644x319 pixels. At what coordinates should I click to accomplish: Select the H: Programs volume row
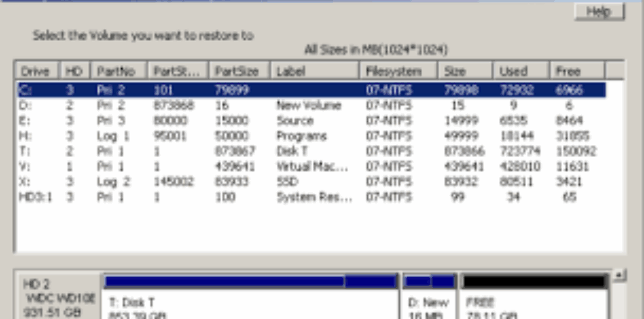coord(312,136)
